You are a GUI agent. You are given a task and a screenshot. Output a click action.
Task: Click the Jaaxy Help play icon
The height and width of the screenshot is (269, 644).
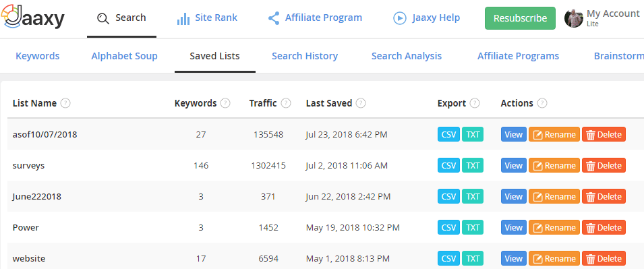[x=400, y=18]
